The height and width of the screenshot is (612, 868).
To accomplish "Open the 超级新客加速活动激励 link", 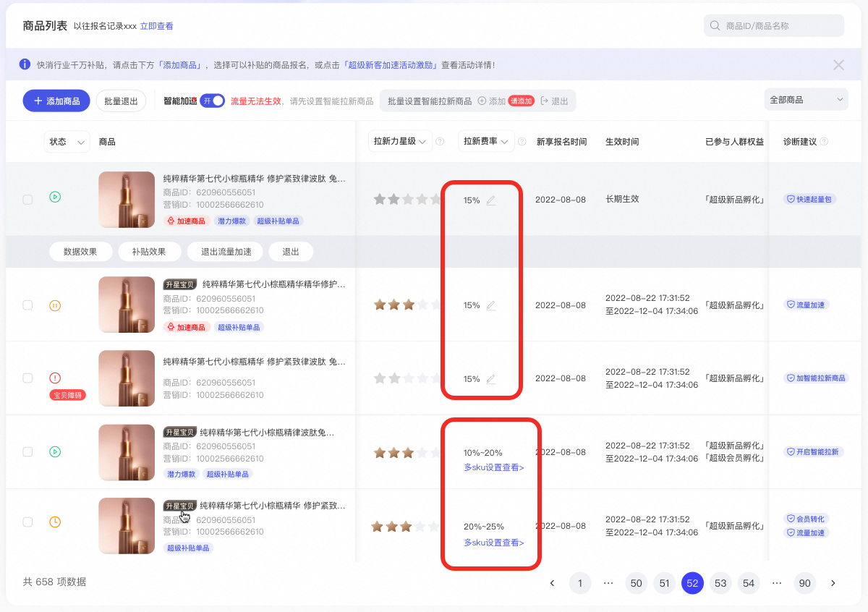I will click(391, 65).
